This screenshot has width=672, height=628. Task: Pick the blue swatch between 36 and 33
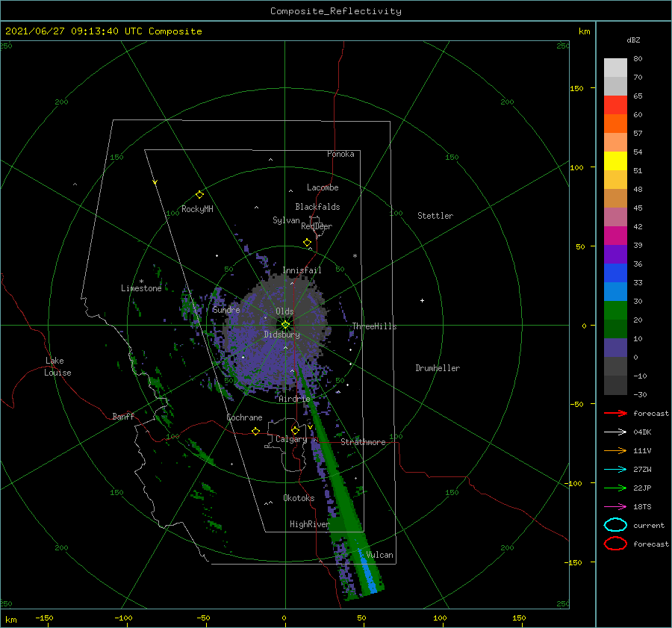(615, 273)
